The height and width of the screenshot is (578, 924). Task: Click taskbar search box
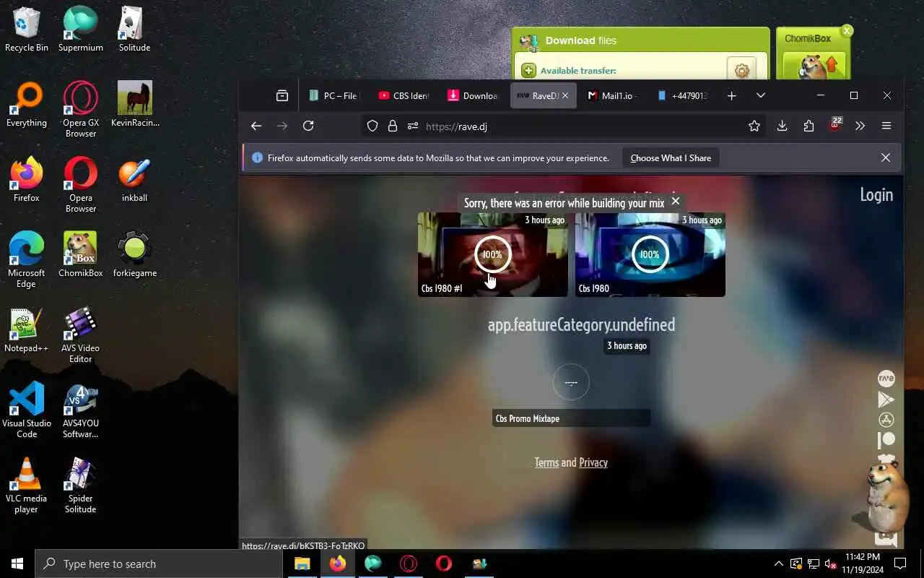pos(159,564)
